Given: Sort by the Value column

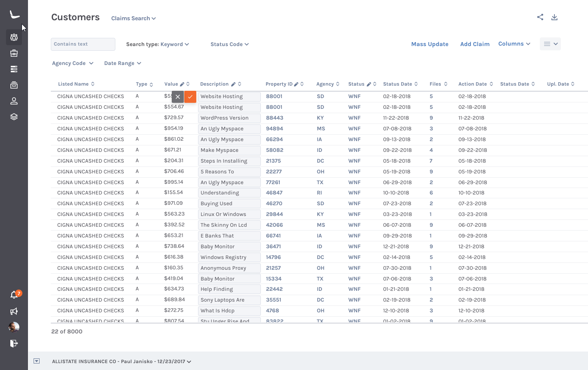Looking at the screenshot, I should [x=188, y=84].
